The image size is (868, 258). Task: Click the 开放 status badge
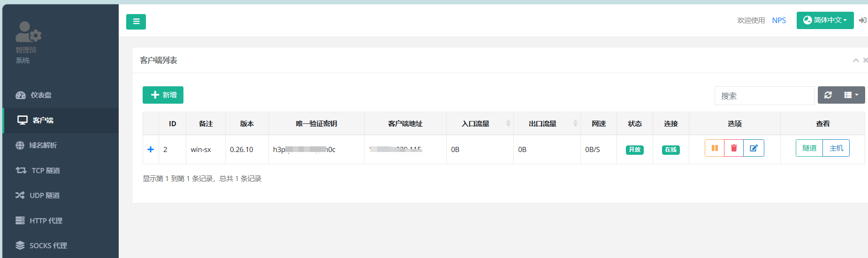(635, 150)
